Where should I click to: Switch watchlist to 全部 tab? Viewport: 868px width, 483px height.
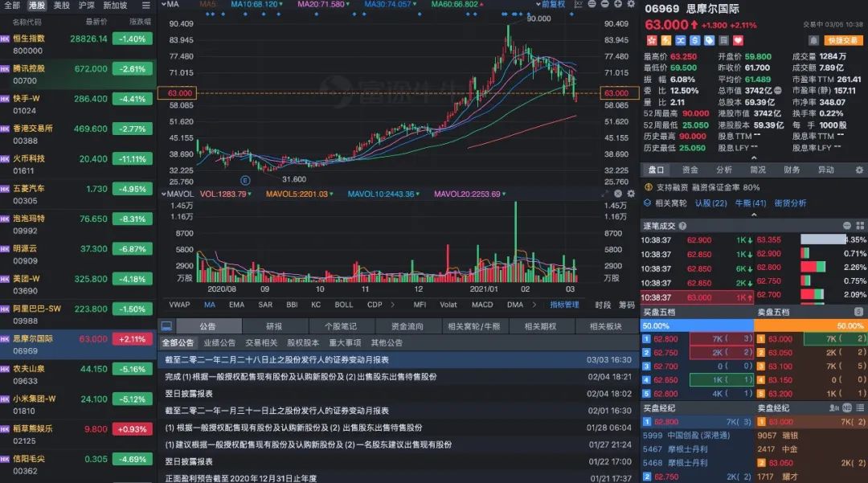(x=11, y=6)
